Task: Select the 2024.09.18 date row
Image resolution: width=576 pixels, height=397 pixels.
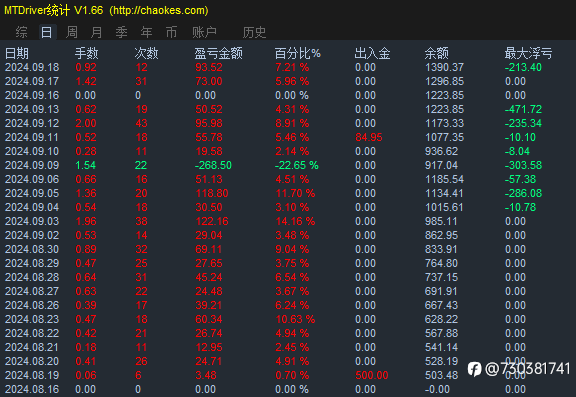Action: 288,68
